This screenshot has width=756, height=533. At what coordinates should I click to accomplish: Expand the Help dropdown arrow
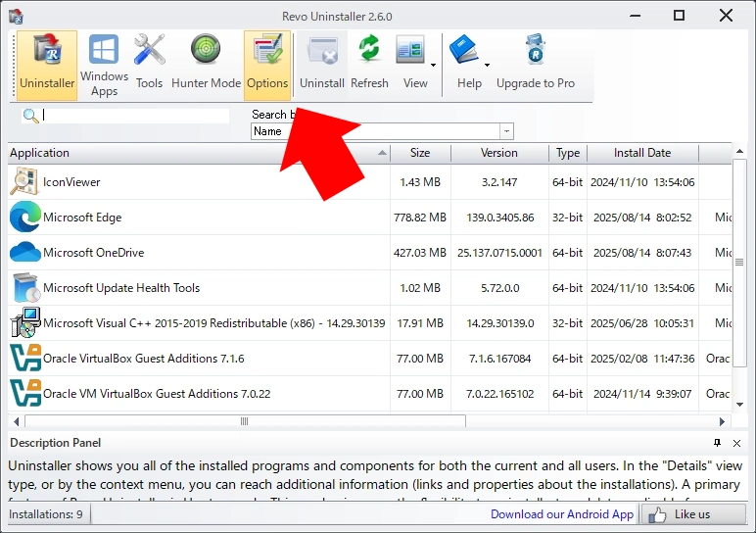tap(487, 65)
